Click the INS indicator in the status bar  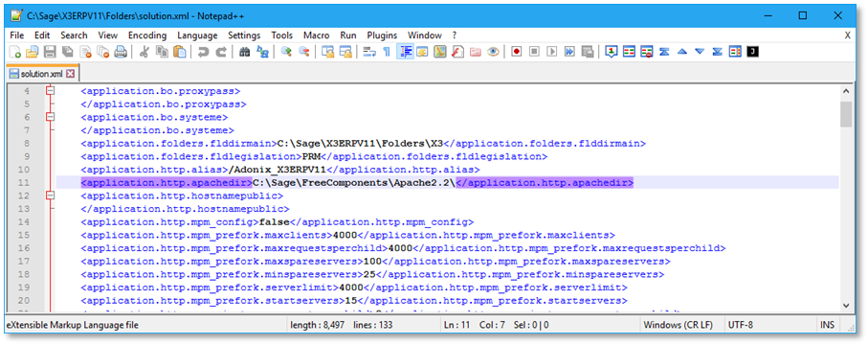pos(828,325)
